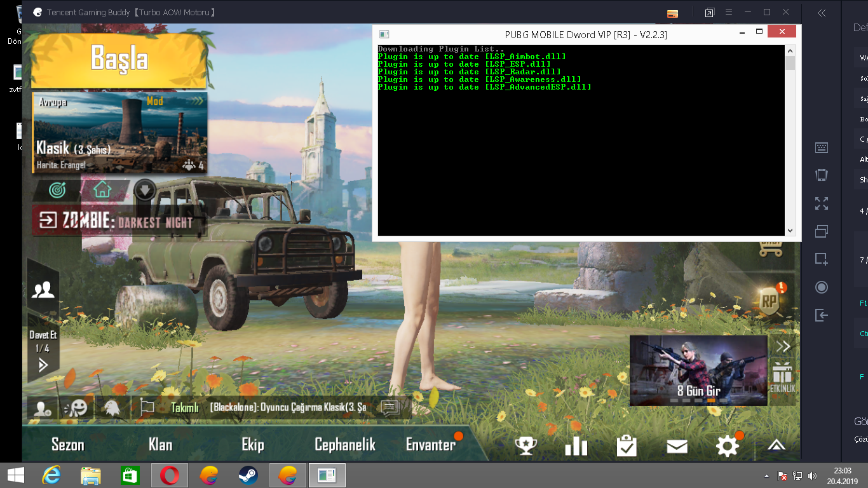Open the 8 Gün Gir event banner
The width and height of the screenshot is (868, 488).
coord(698,370)
